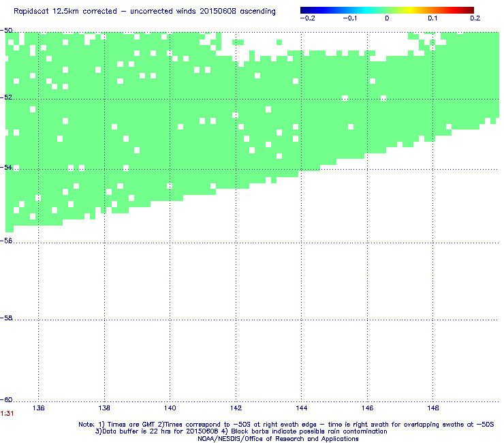The width and height of the screenshot is (504, 443).
Task: Click the note line starting 'Note: 1) Times are GMT'
Action: 286,425
